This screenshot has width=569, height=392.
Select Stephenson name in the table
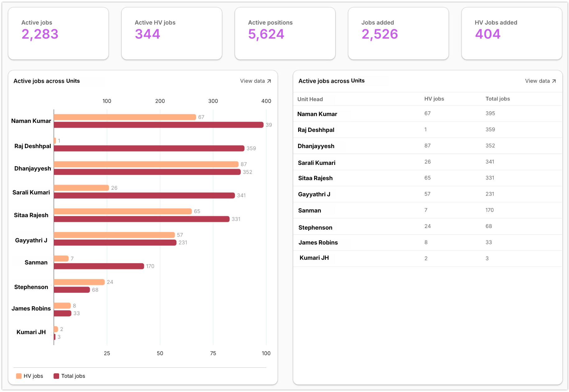[x=315, y=227]
